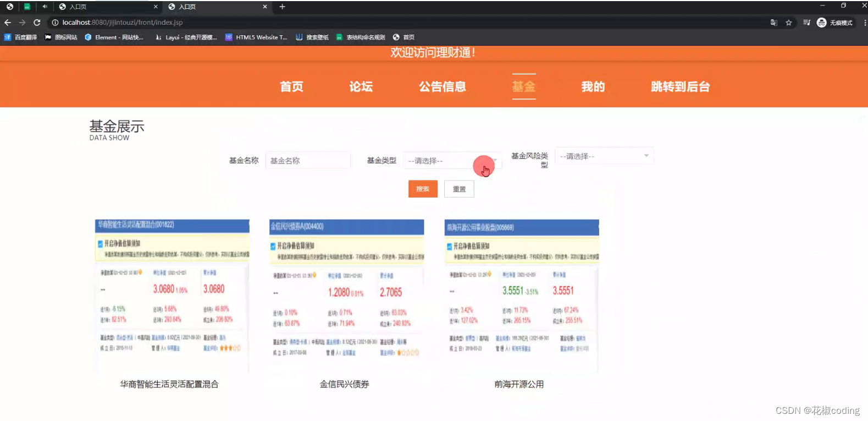Open 公告信息 in the navigation bar
This screenshot has height=421, width=868.
(x=442, y=87)
